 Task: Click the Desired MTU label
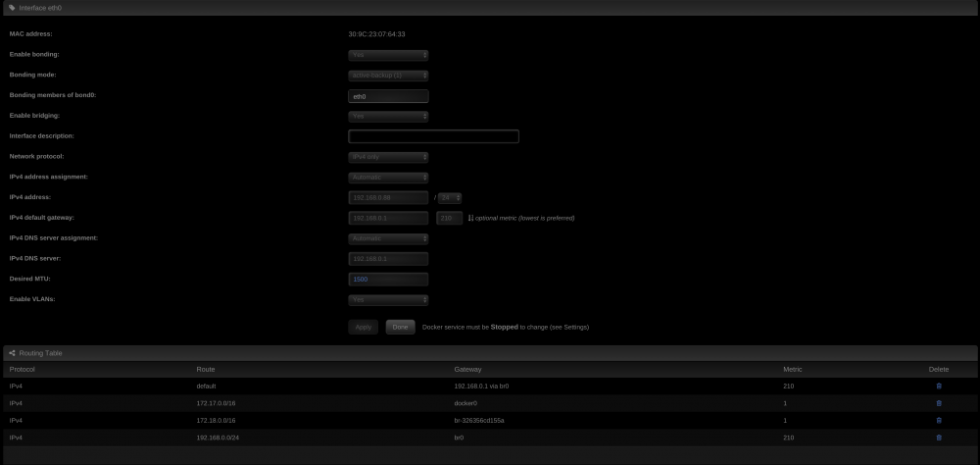(x=29, y=279)
